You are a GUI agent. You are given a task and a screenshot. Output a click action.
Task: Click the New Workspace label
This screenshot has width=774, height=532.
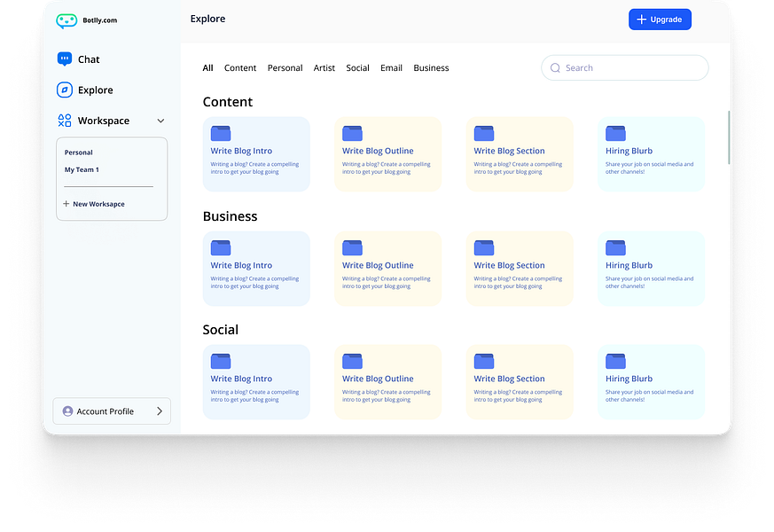[x=98, y=204]
